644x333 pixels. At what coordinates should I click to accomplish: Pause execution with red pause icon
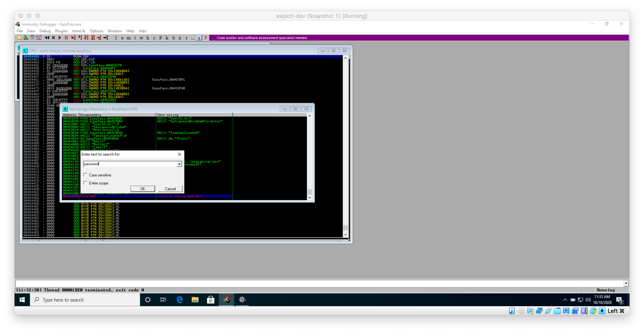[66, 38]
